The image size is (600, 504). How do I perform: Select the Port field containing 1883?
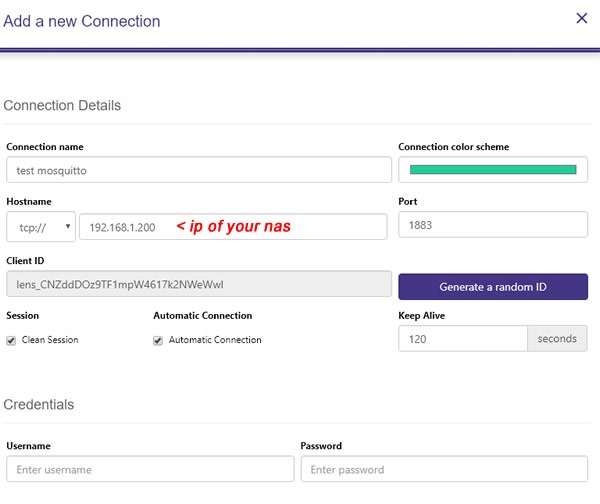point(493,225)
